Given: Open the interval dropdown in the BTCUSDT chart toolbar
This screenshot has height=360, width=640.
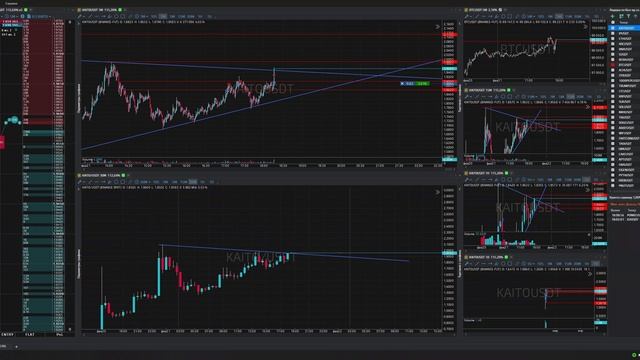Looking at the screenshot, I should coord(531,16).
